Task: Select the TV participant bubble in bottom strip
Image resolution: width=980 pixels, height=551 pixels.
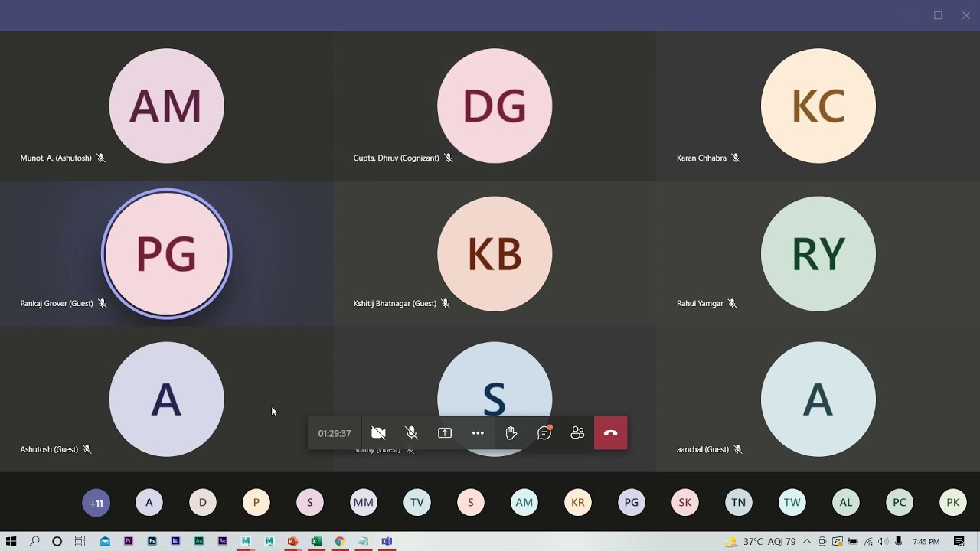Action: [416, 503]
